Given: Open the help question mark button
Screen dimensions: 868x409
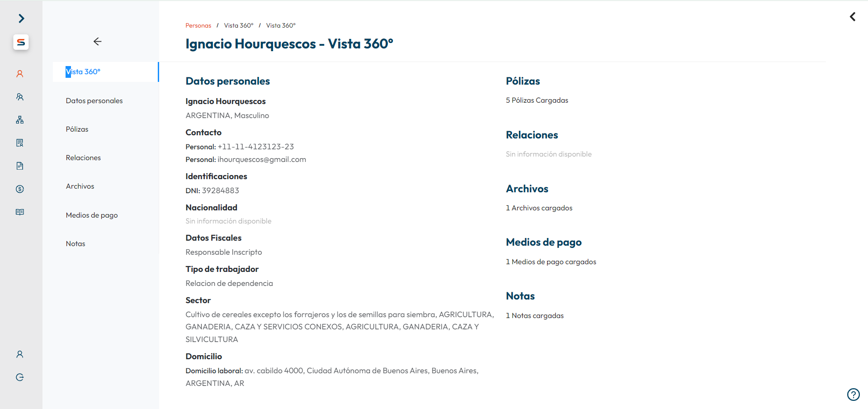Looking at the screenshot, I should click(853, 395).
